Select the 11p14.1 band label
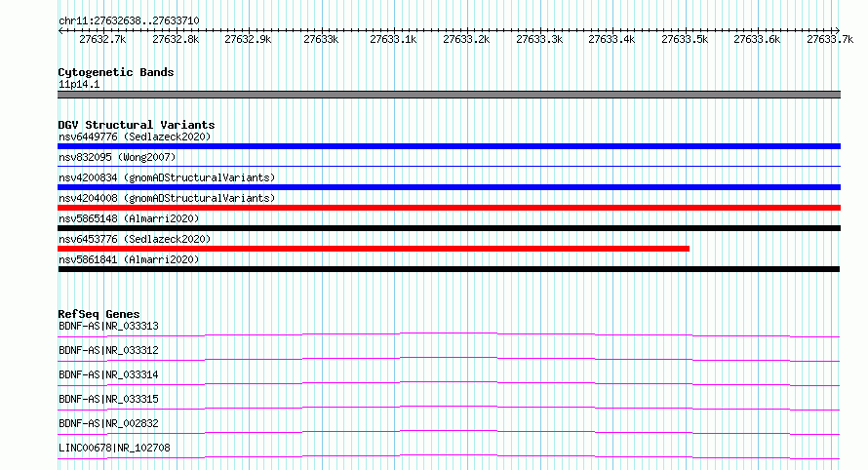This screenshot has height=470, width=868. [x=79, y=85]
